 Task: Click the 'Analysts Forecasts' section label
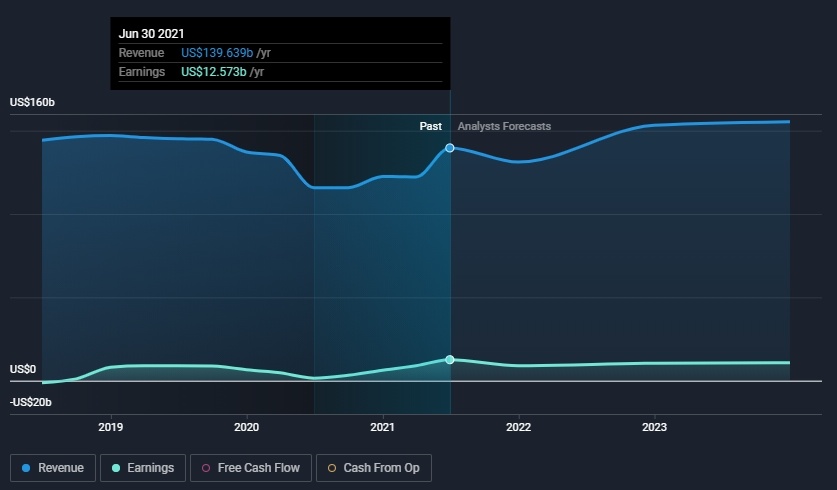[504, 127]
